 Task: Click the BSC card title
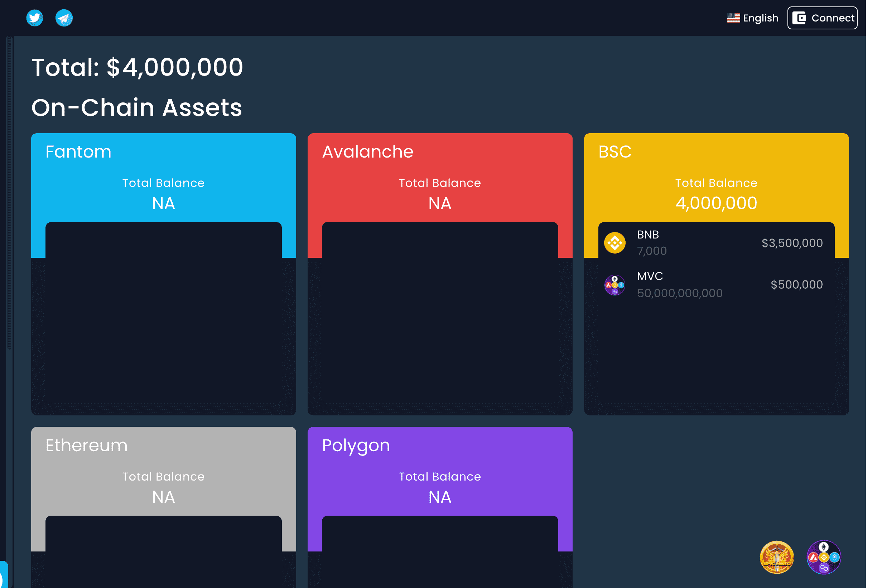pos(615,152)
